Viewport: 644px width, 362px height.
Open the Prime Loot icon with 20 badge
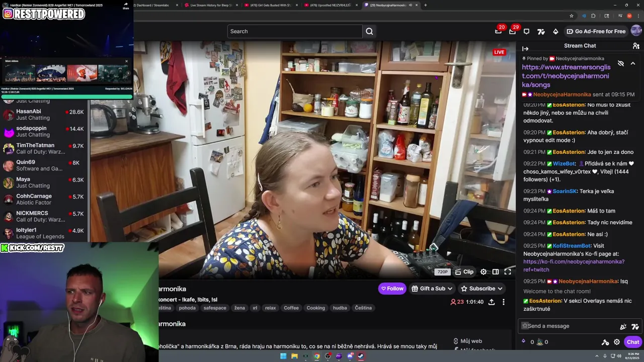point(498,31)
